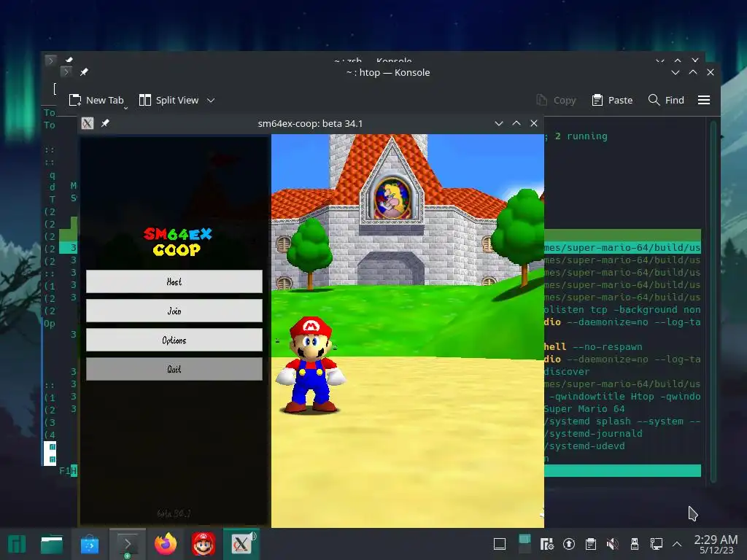Viewport: 747px width, 560px height.
Task: Click the removable devices tray icon
Action: point(635,544)
